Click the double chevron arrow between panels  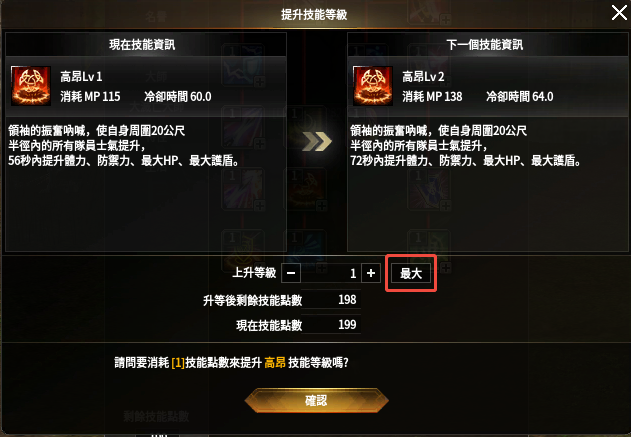317,141
